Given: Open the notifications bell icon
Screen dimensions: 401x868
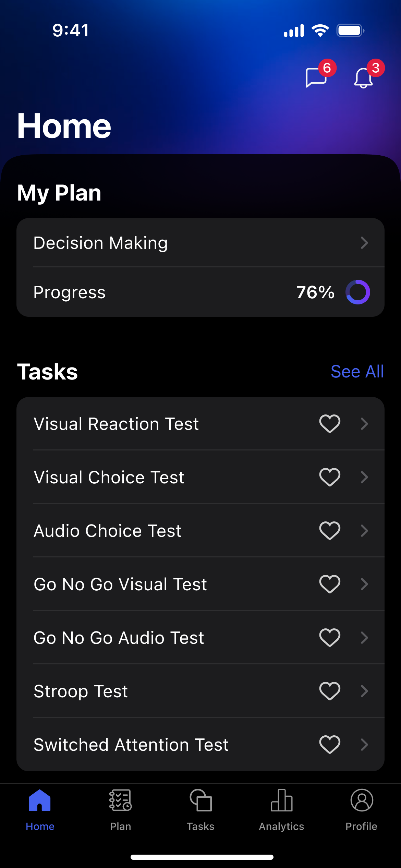Looking at the screenshot, I should [363, 78].
